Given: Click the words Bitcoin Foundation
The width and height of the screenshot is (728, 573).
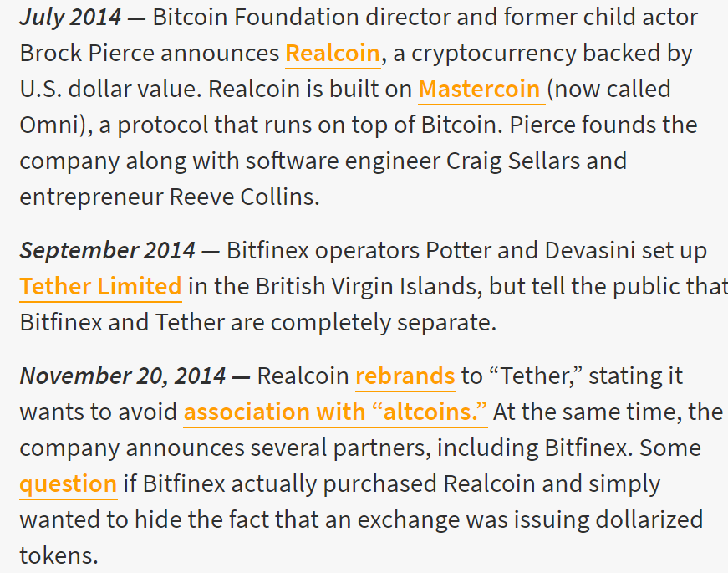Looking at the screenshot, I should 256,18.
